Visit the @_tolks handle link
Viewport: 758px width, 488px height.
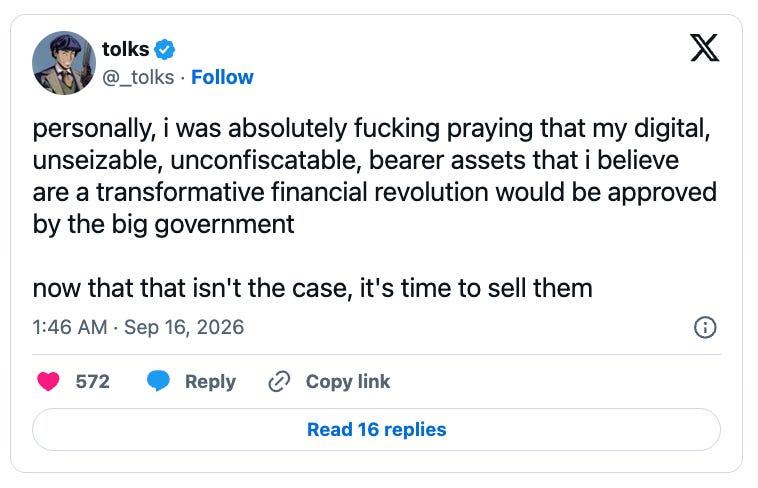tap(138, 77)
